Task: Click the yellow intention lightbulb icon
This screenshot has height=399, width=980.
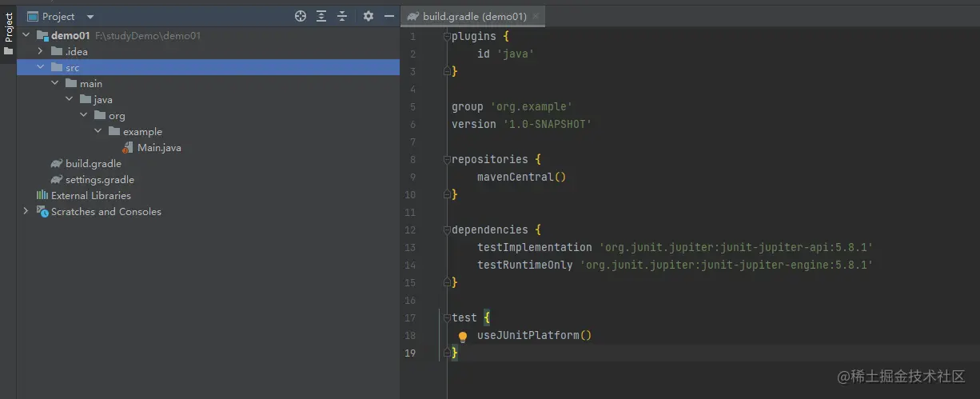Action: (x=462, y=337)
